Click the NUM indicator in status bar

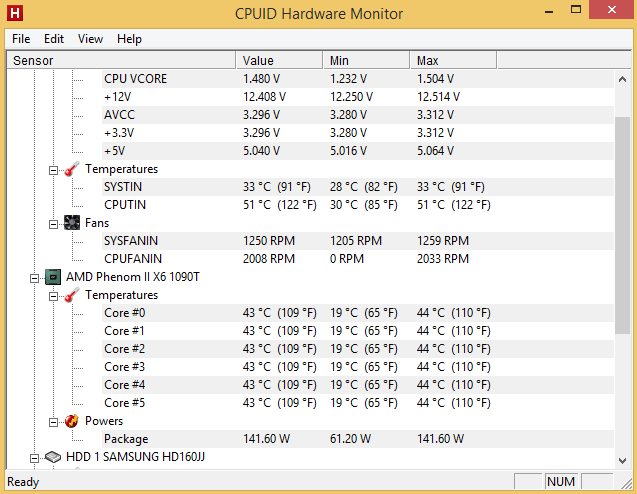[x=561, y=481]
